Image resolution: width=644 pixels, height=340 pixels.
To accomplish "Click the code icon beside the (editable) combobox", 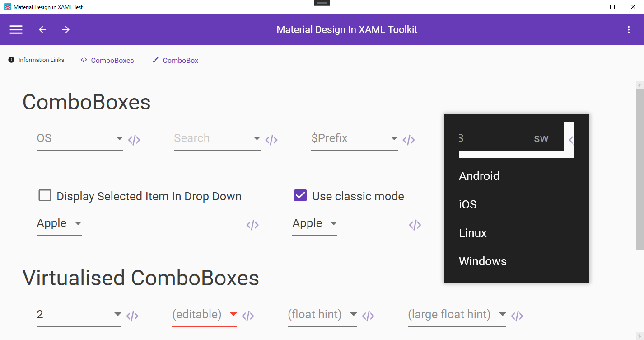I will pos(247,316).
